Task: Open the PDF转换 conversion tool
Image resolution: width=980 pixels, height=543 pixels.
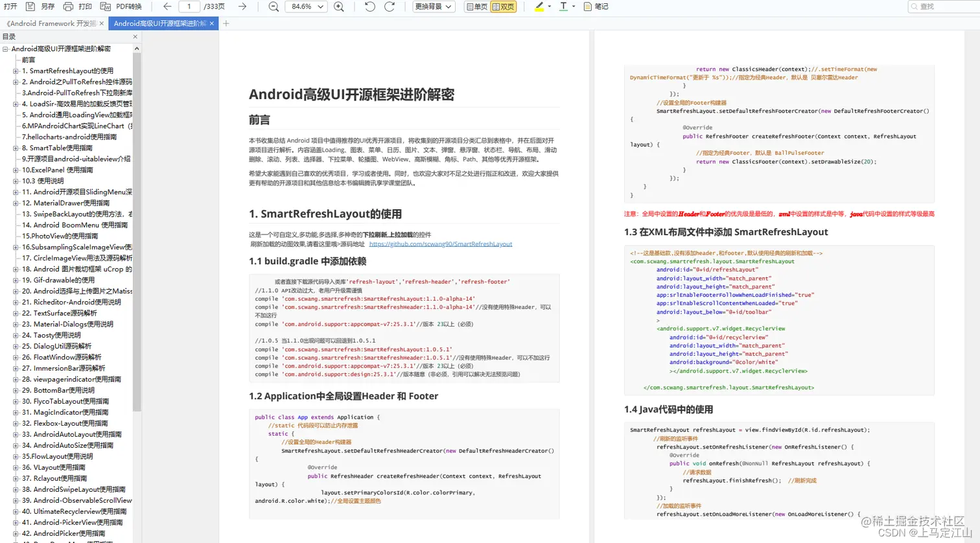Action: (121, 6)
